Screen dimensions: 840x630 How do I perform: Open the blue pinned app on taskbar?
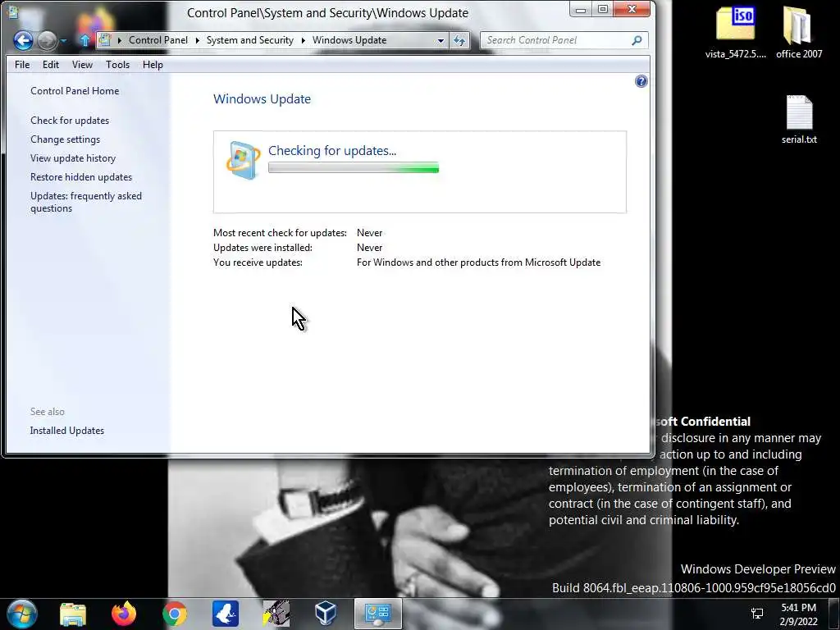[x=226, y=614]
